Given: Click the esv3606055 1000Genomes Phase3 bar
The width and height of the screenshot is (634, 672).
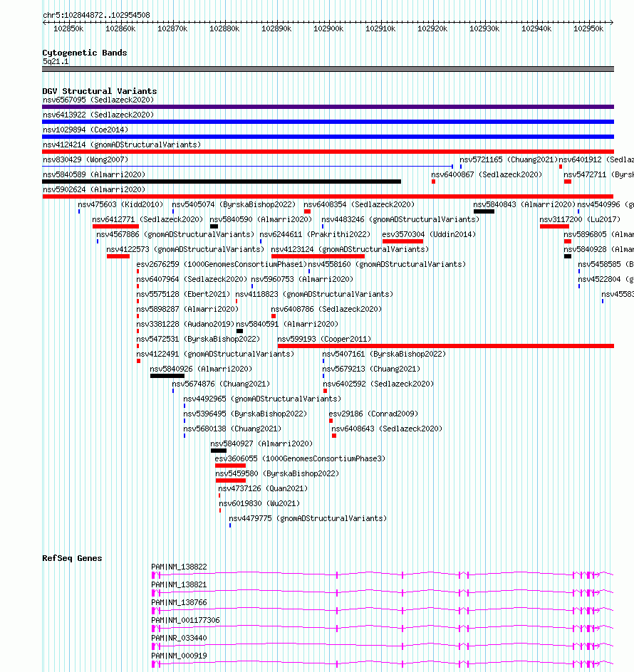Looking at the screenshot, I should (230, 466).
